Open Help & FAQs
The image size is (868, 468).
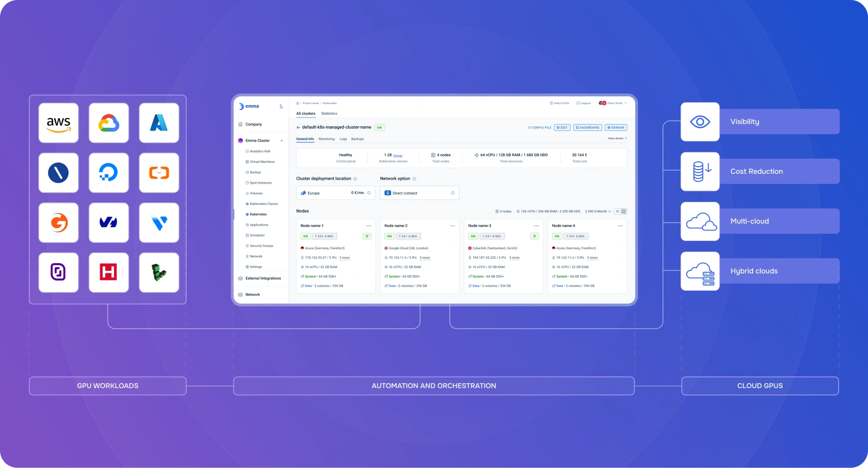(x=559, y=103)
